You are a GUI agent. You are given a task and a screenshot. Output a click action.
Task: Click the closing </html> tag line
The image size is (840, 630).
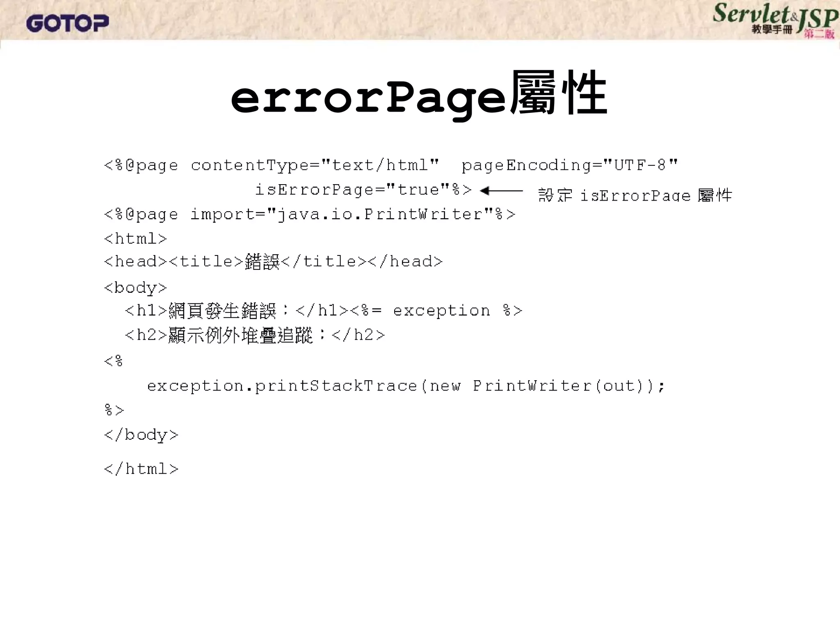pyautogui.click(x=142, y=469)
